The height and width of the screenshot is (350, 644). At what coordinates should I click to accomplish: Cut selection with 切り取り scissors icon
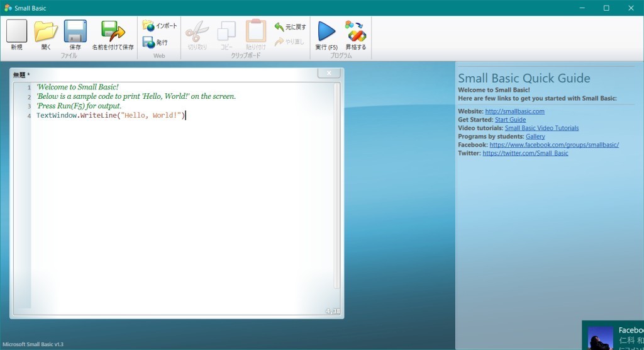pos(197,35)
